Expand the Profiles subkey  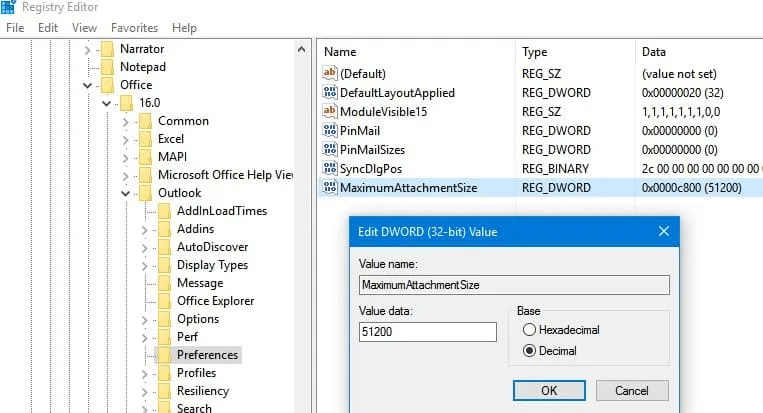point(144,373)
